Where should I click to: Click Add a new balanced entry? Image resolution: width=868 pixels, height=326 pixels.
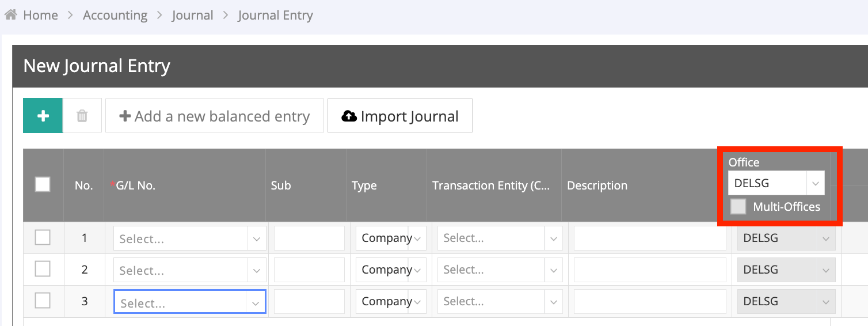click(214, 116)
